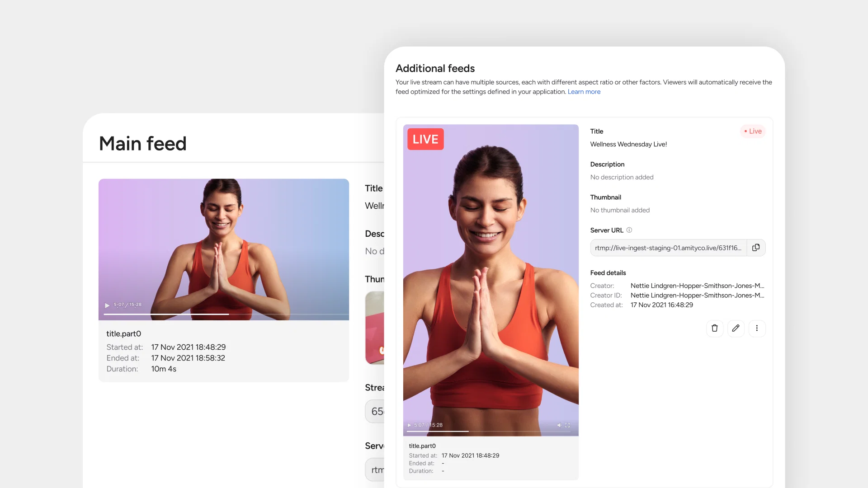Click the delete feed trash icon
The width and height of the screenshot is (868, 488).
click(714, 328)
